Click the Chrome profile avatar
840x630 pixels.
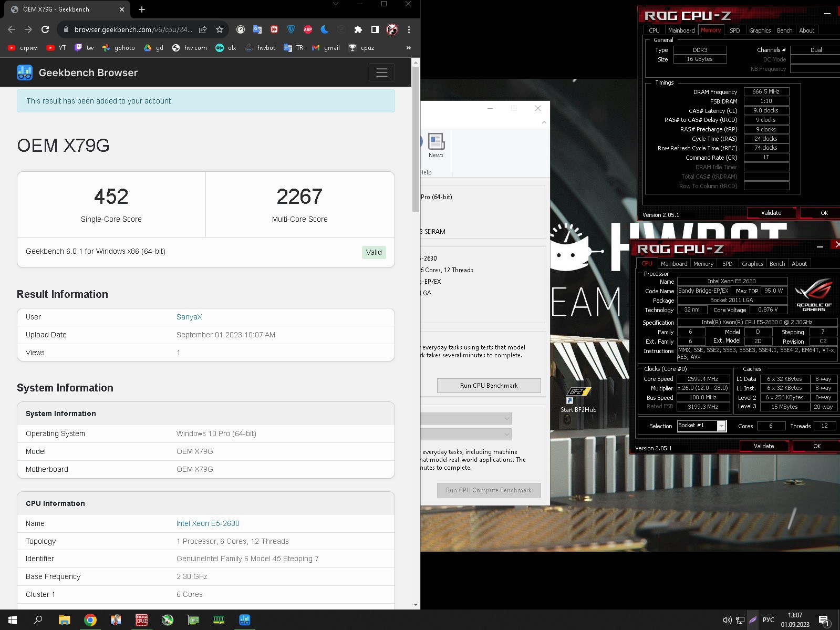click(x=392, y=29)
